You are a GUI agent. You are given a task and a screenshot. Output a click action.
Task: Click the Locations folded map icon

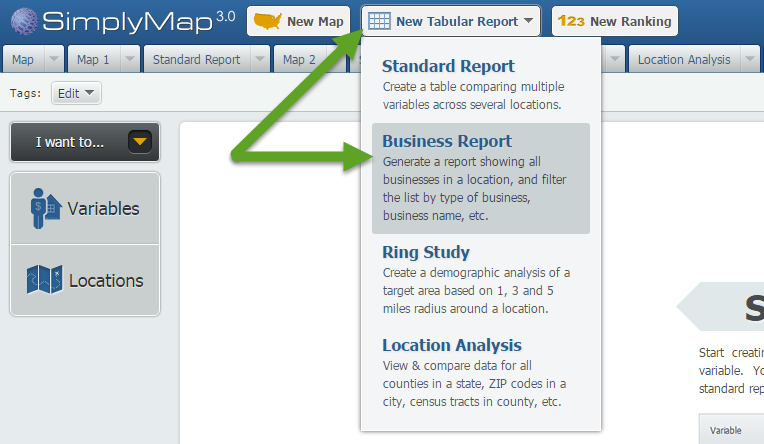tap(44, 279)
